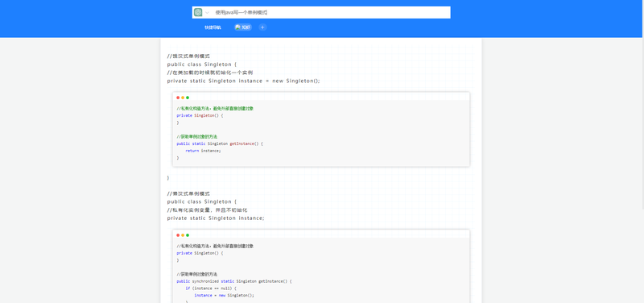Click line 'private static Singleton instance = new Singleton();'
This screenshot has height=303, width=644.
tap(244, 81)
